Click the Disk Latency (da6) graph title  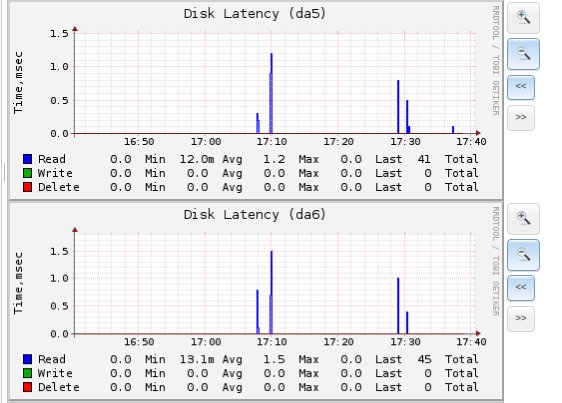[x=255, y=215]
